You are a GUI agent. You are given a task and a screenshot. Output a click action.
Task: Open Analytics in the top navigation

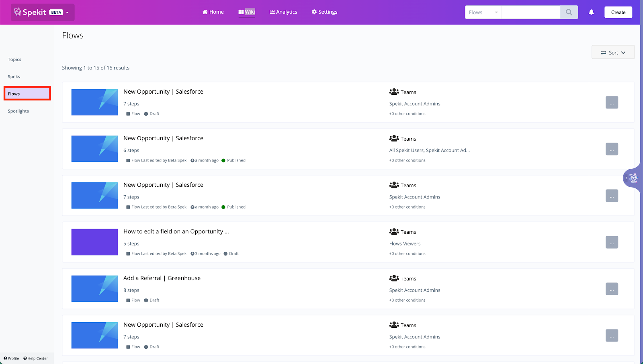pos(283,12)
